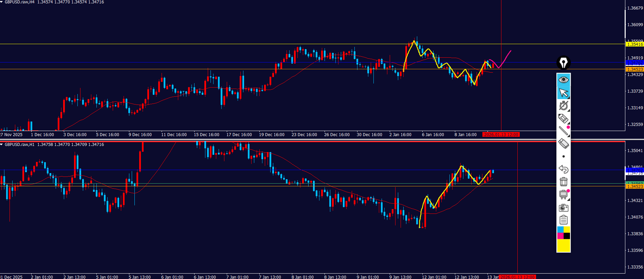Viewport: 644px width, 279px height.
Task: Select the arrow cursor tool
Action: pos(564,93)
